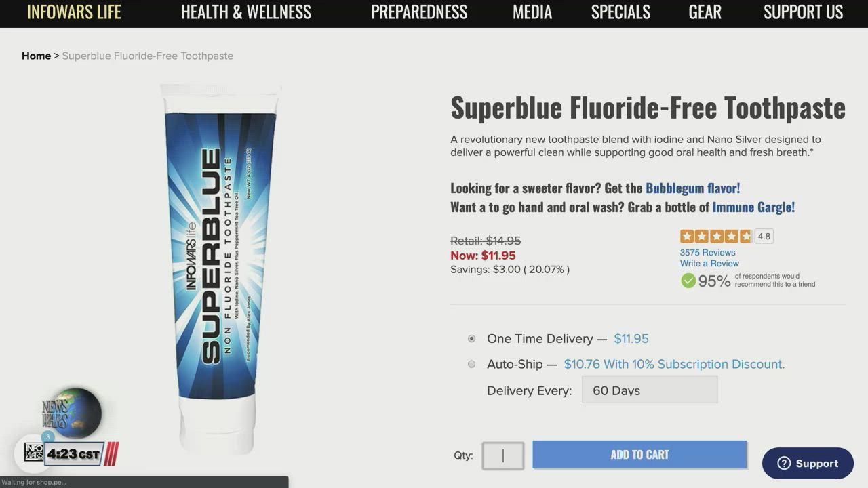Open the Immune Gargle product link

coord(753,207)
